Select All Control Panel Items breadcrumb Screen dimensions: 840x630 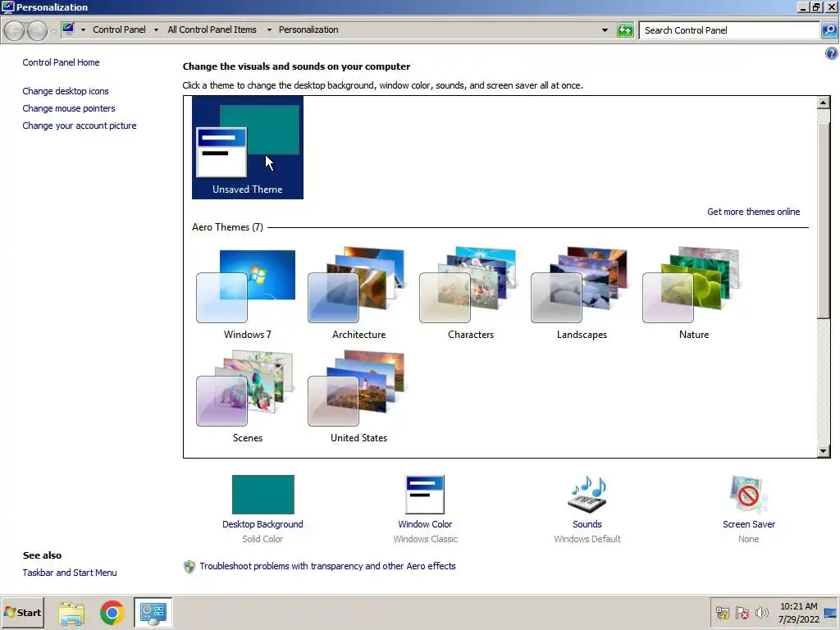point(212,30)
